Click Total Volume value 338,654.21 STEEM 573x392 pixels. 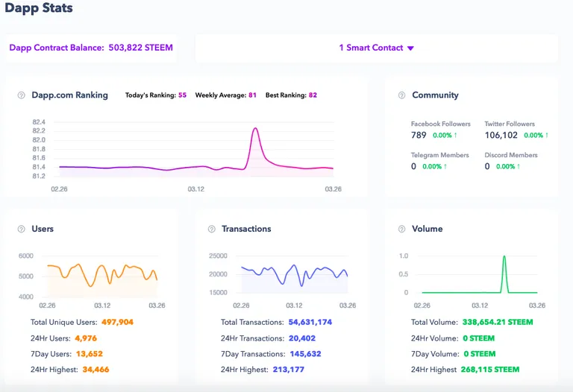tap(498, 322)
